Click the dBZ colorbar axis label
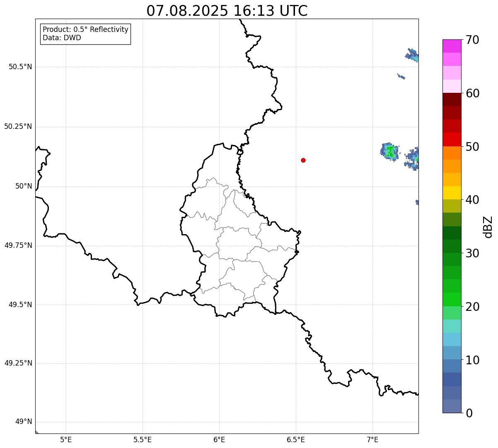Image resolution: width=498 pixels, height=448 pixels. (x=488, y=226)
